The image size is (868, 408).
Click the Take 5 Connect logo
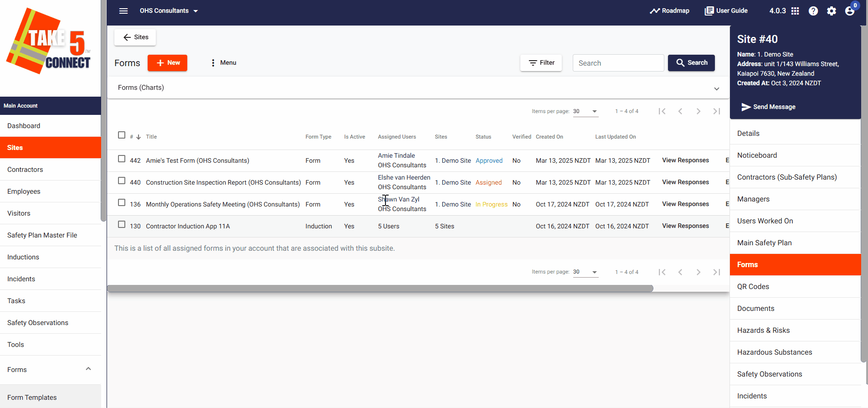[x=49, y=42]
